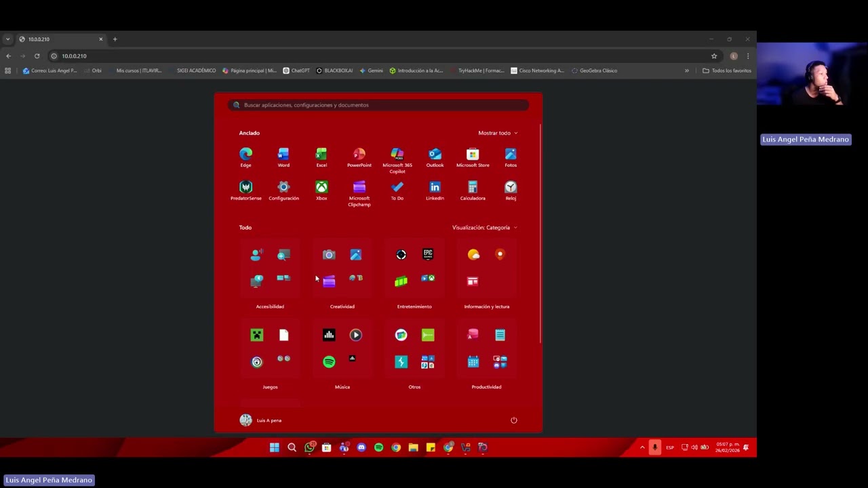Open Chrome's three-dot menu
868x488 pixels.
[748, 56]
